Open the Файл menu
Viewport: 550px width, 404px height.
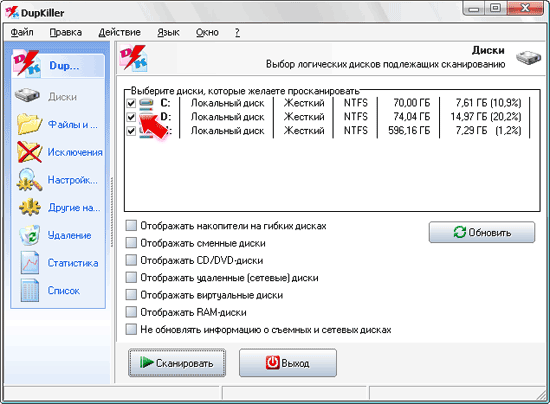point(22,32)
